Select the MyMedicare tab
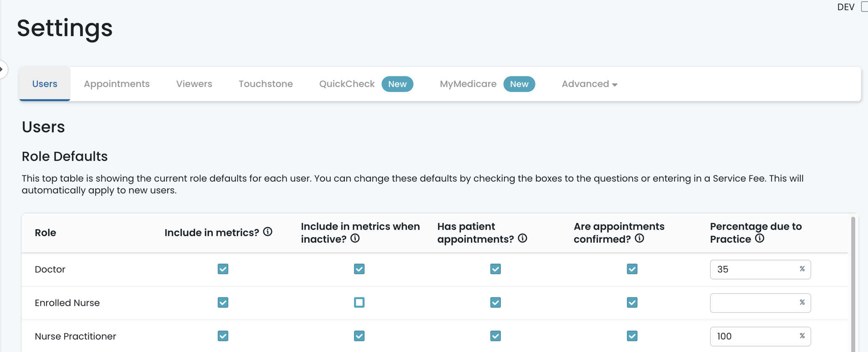Viewport: 868px width, 352px height. pyautogui.click(x=468, y=84)
